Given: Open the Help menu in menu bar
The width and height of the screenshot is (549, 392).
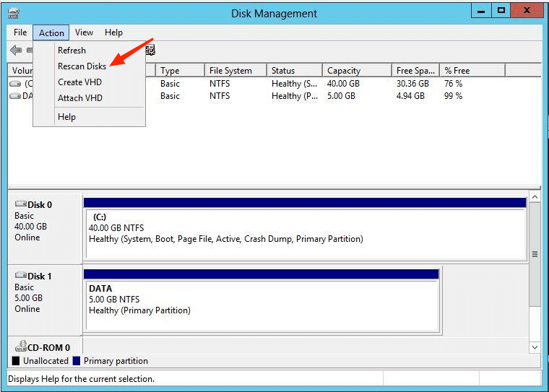Looking at the screenshot, I should click(113, 32).
